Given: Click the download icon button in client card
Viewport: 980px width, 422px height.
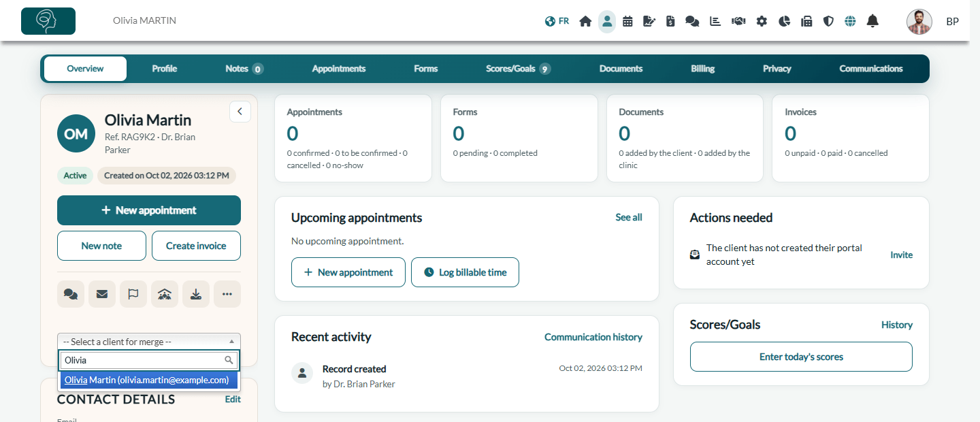Looking at the screenshot, I should pyautogui.click(x=196, y=294).
